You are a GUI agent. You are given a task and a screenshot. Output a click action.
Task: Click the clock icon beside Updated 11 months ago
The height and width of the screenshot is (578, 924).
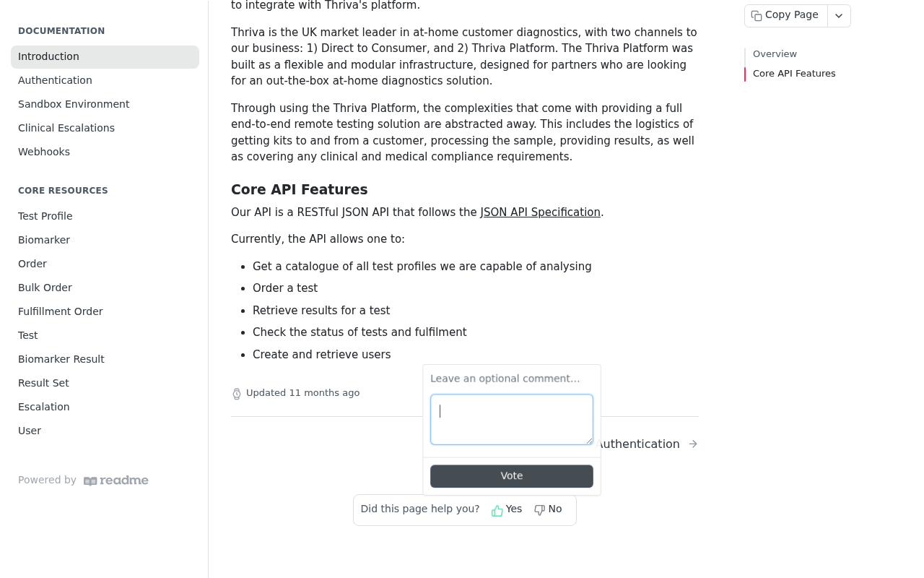coord(237,394)
